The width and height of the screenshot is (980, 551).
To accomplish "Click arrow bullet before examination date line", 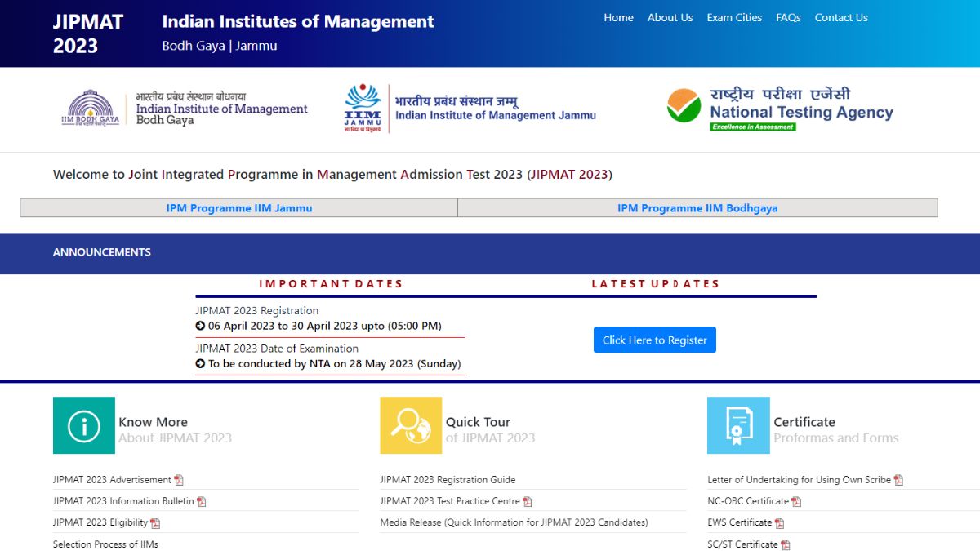I will (200, 364).
